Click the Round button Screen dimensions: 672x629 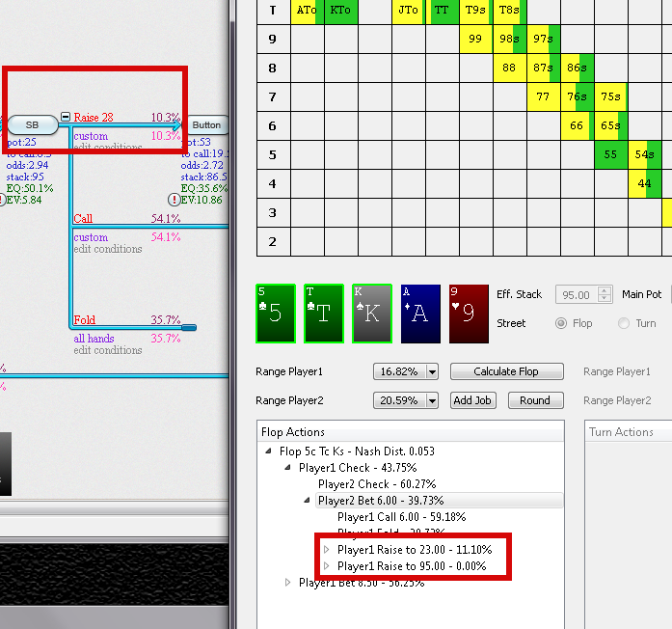click(535, 400)
